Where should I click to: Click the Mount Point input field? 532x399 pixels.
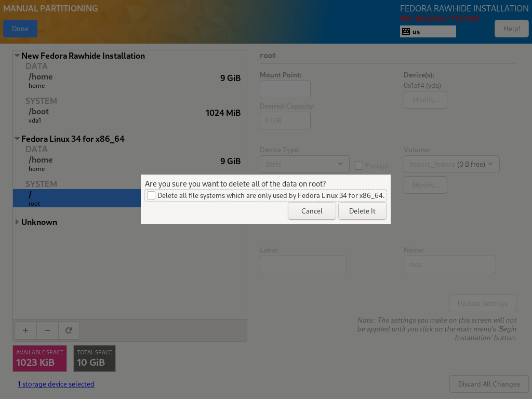[285, 89]
